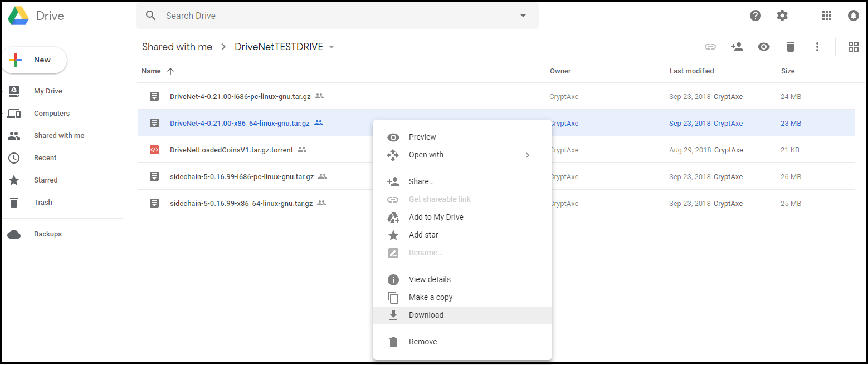Click the New button

34,60
